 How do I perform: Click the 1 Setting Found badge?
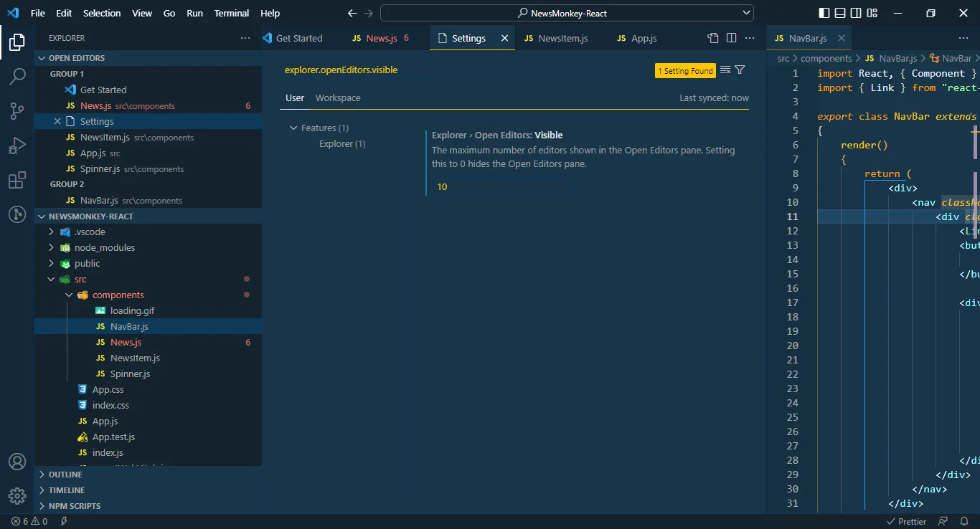pos(686,71)
